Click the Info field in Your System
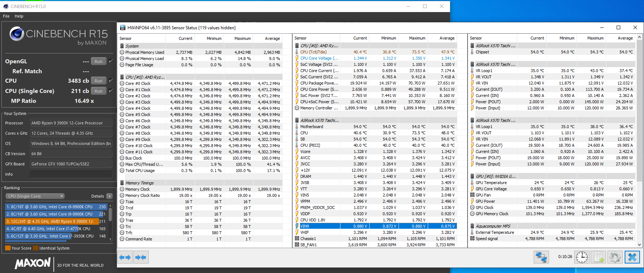Screen dimensions: 644x273 71,174
